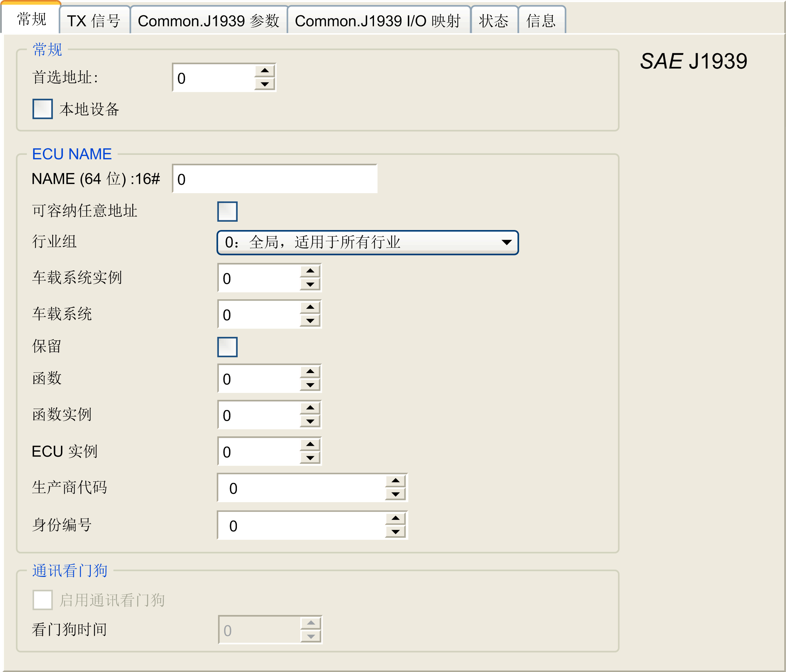Viewport: 786px width, 672px height.
Task: Click down arrow for 车载系统 field
Action: coord(310,321)
